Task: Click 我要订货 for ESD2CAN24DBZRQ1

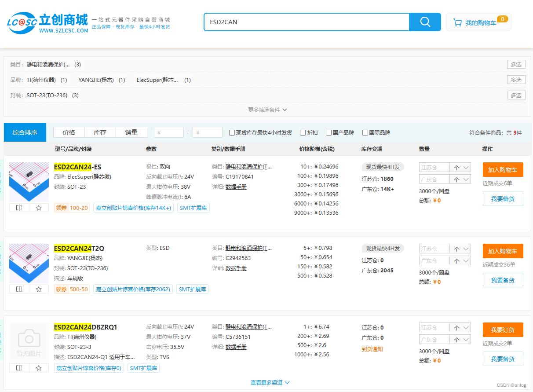Action: click(x=503, y=330)
